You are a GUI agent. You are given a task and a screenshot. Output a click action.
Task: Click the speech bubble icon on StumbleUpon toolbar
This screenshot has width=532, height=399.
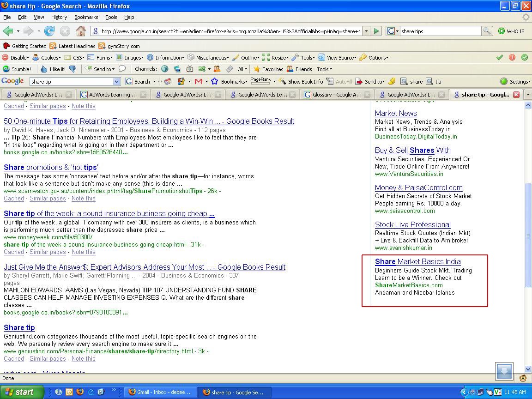(122, 69)
